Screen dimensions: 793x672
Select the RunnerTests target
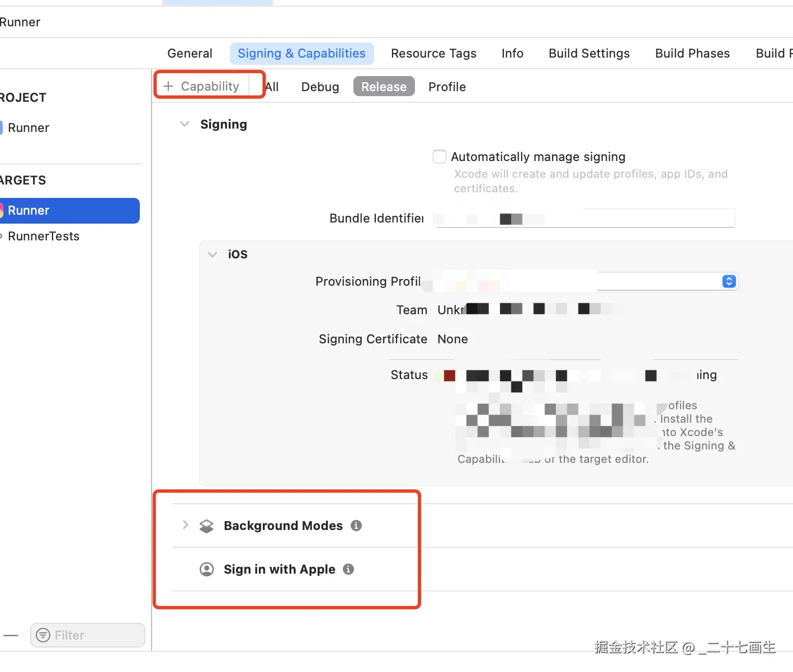click(x=44, y=236)
